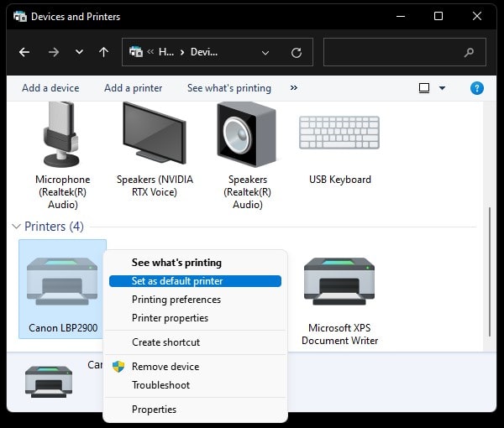Maximize the Devices and Printers window
Image resolution: width=504 pixels, height=428 pixels.
click(x=438, y=16)
